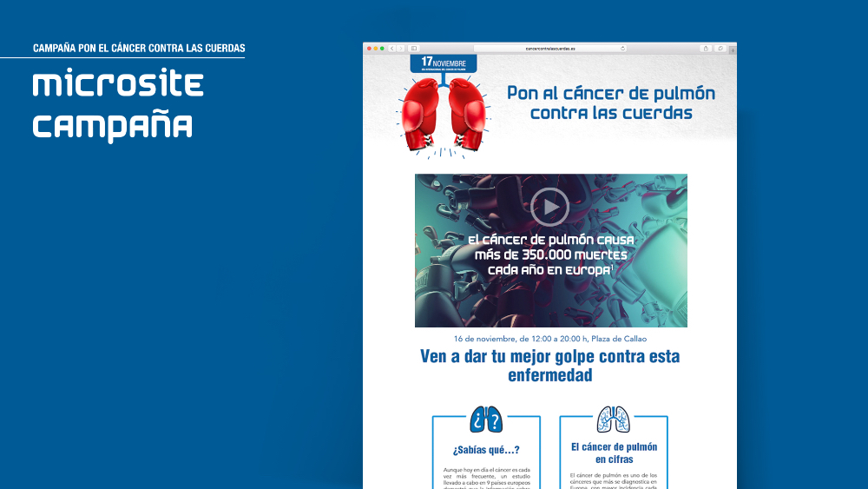This screenshot has width=868, height=489.
Task: Click the 16 de noviembre Plaza de Callao line
Action: point(550,339)
